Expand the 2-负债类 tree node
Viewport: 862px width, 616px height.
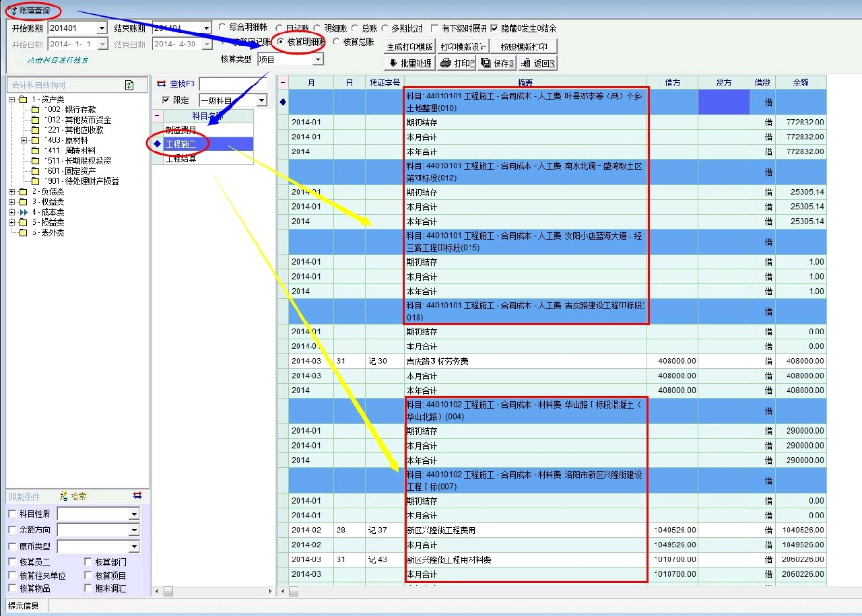pyautogui.click(x=12, y=192)
